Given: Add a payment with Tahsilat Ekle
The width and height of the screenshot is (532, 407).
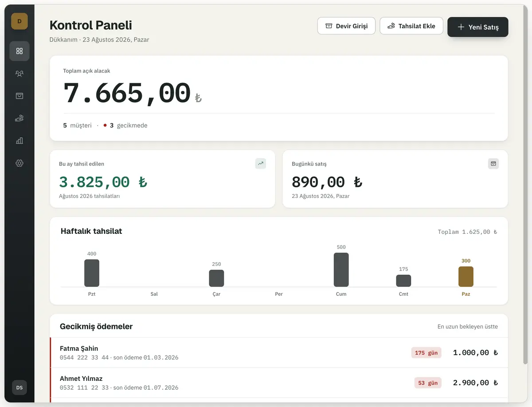Looking at the screenshot, I should coord(411,26).
